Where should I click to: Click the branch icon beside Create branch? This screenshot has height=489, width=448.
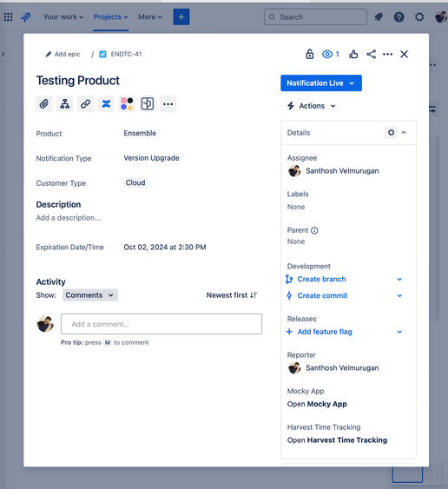click(x=289, y=279)
